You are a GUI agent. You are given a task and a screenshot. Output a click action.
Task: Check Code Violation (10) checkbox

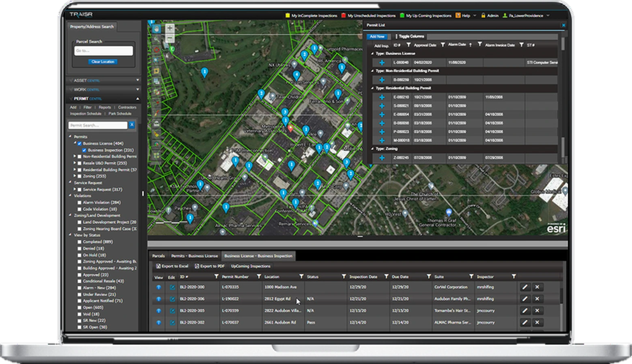pyautogui.click(x=80, y=209)
